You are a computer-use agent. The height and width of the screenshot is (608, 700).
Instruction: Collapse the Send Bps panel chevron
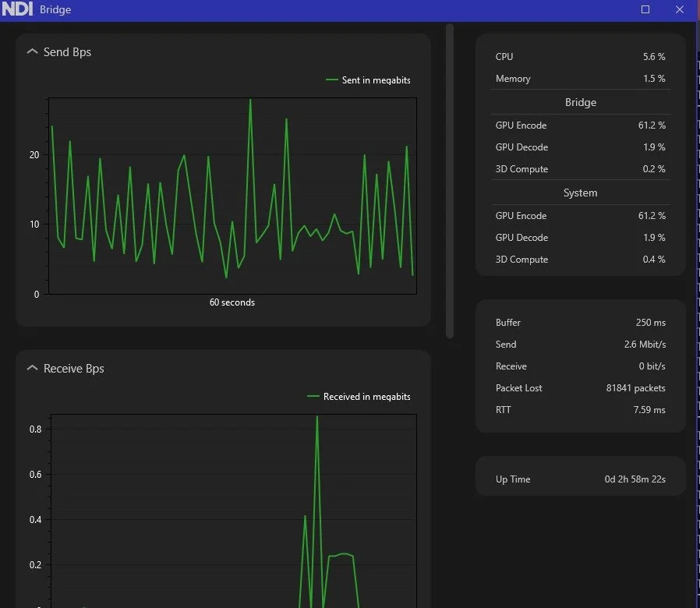[32, 51]
